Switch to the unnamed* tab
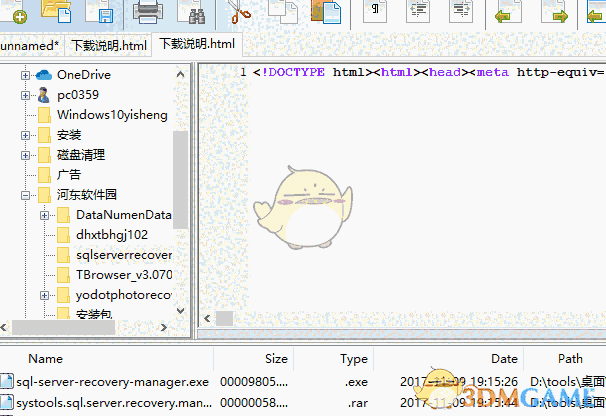 pos(31,46)
